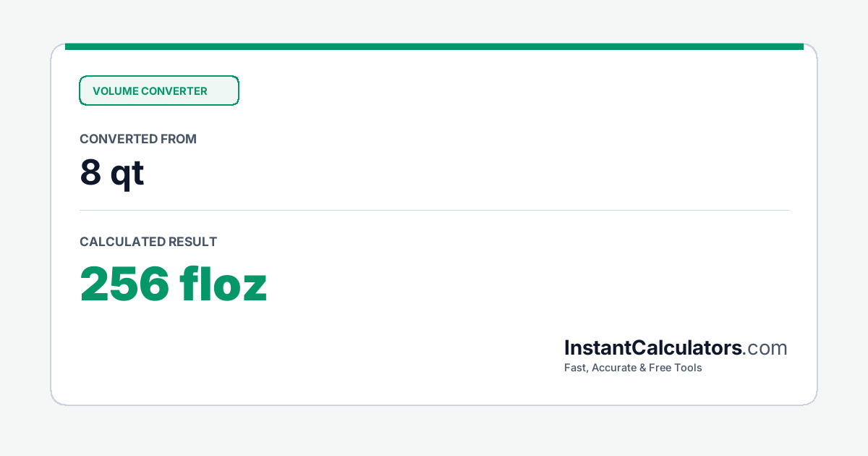
Task: Click the .com part of the brand
Action: (x=765, y=348)
